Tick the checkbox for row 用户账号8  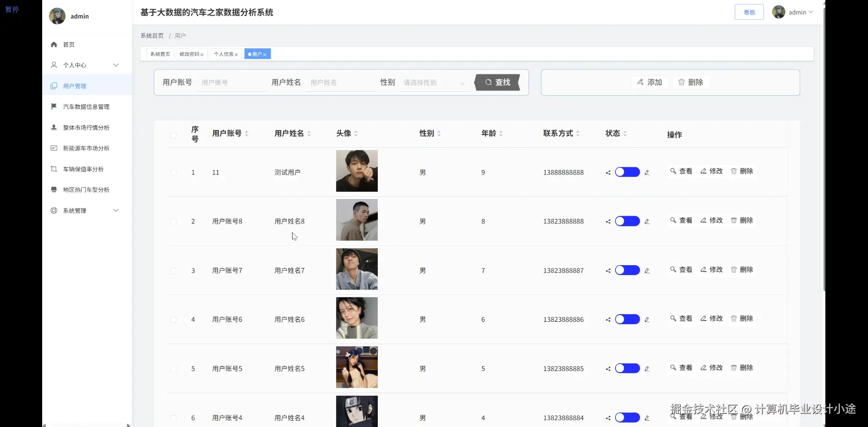point(173,222)
